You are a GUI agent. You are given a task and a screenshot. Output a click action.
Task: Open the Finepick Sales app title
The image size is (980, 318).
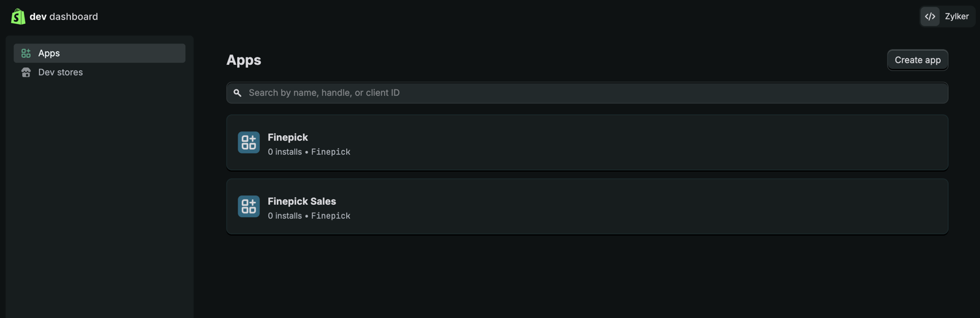[302, 201]
